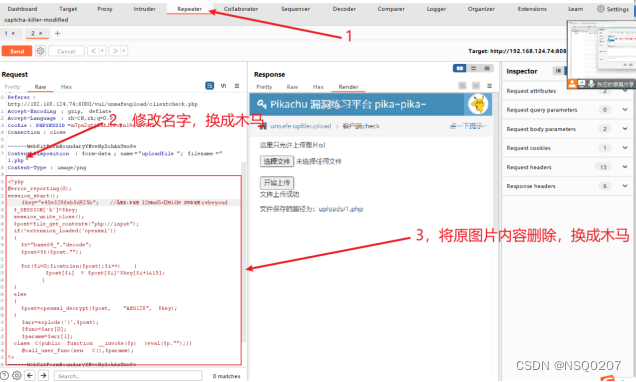Open the Learn tab

coord(575,9)
